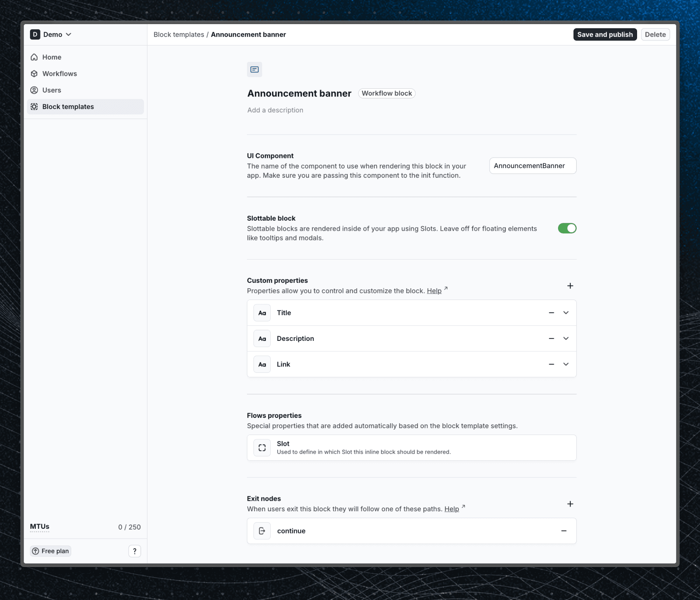Navigate to Block templates breadcrumb
Viewport: 700px width, 600px height.
(x=178, y=34)
